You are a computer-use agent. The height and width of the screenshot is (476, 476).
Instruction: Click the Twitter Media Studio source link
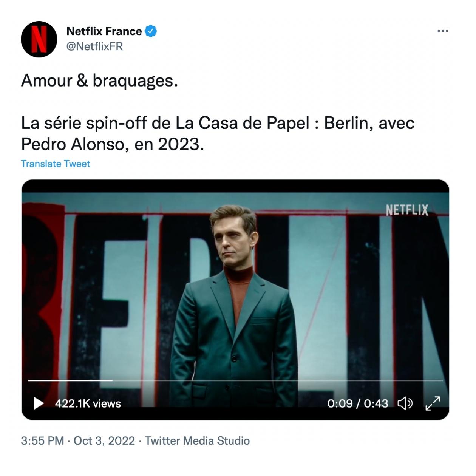(x=197, y=441)
